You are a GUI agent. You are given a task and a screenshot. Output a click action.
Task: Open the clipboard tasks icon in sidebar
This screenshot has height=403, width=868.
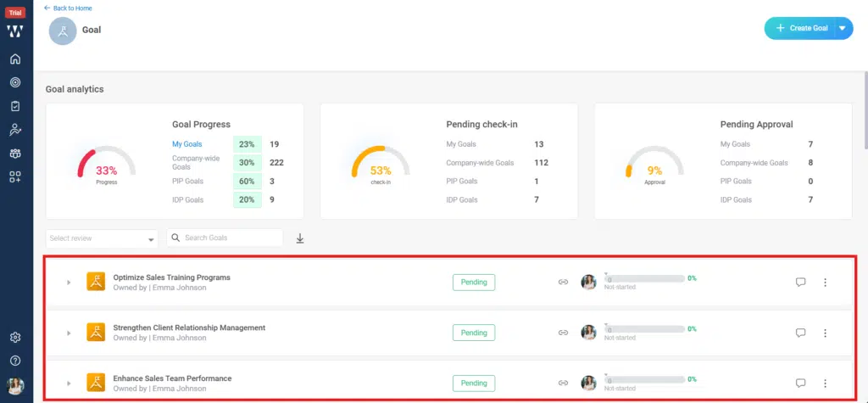point(15,106)
